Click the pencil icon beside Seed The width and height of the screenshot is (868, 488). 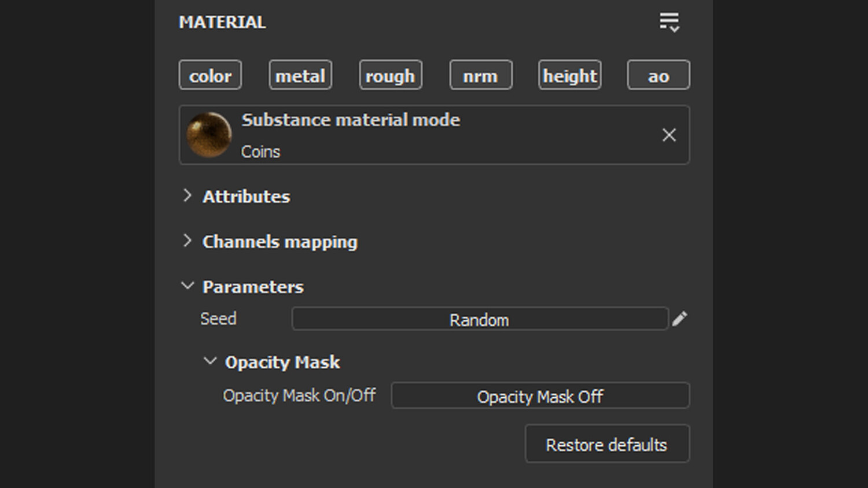point(680,319)
